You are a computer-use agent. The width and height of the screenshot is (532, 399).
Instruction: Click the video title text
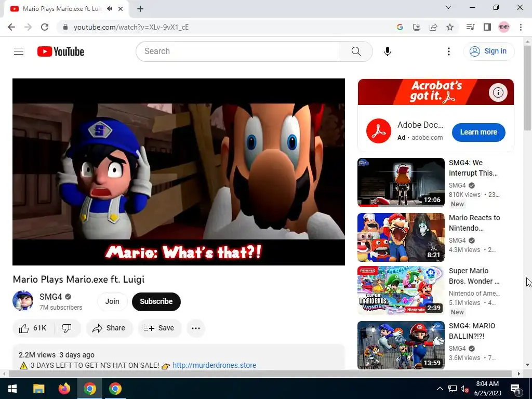click(79, 279)
